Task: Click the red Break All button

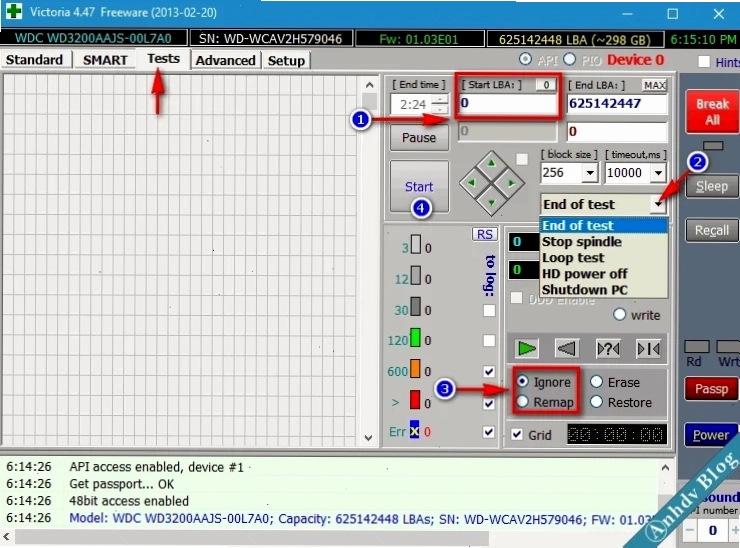Action: [713, 111]
